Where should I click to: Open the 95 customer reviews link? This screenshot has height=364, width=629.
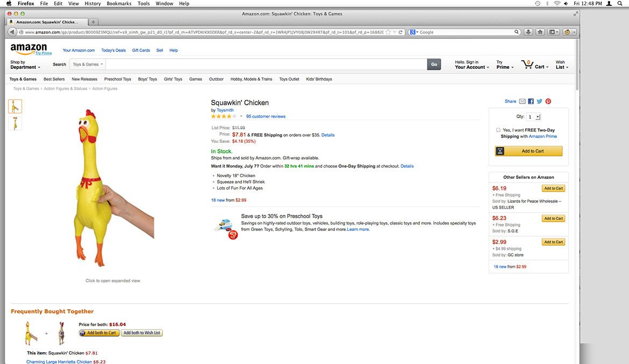[266, 117]
